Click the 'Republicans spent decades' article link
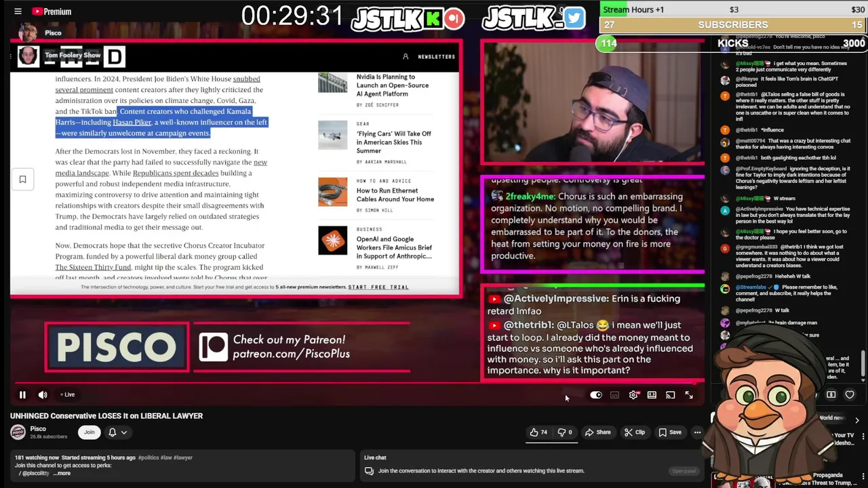Screen dimensions: 868x488 tap(176, 173)
